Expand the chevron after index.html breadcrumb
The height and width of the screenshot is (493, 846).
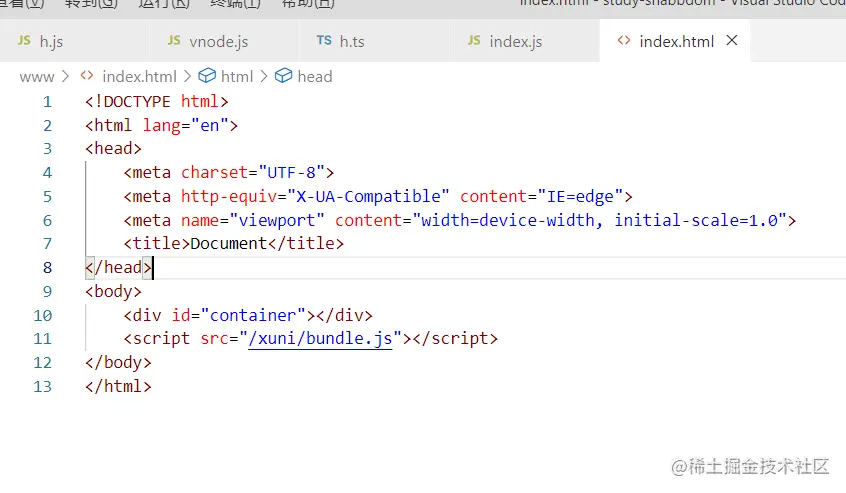(188, 77)
